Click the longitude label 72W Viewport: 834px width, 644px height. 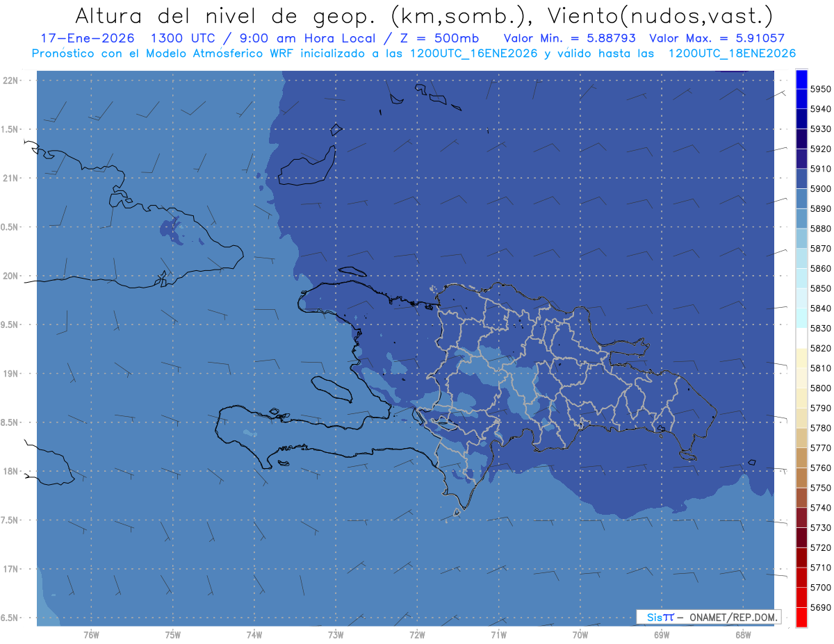point(417,635)
